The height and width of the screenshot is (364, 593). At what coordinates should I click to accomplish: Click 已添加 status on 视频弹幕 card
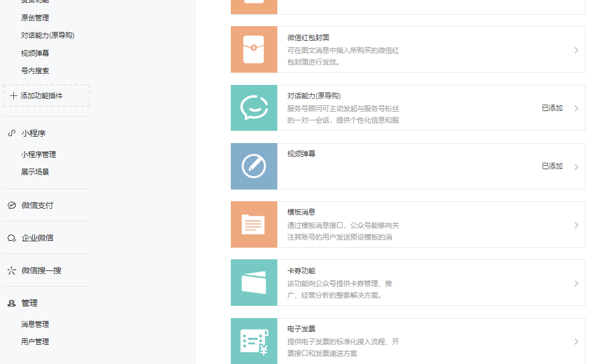pyautogui.click(x=552, y=166)
